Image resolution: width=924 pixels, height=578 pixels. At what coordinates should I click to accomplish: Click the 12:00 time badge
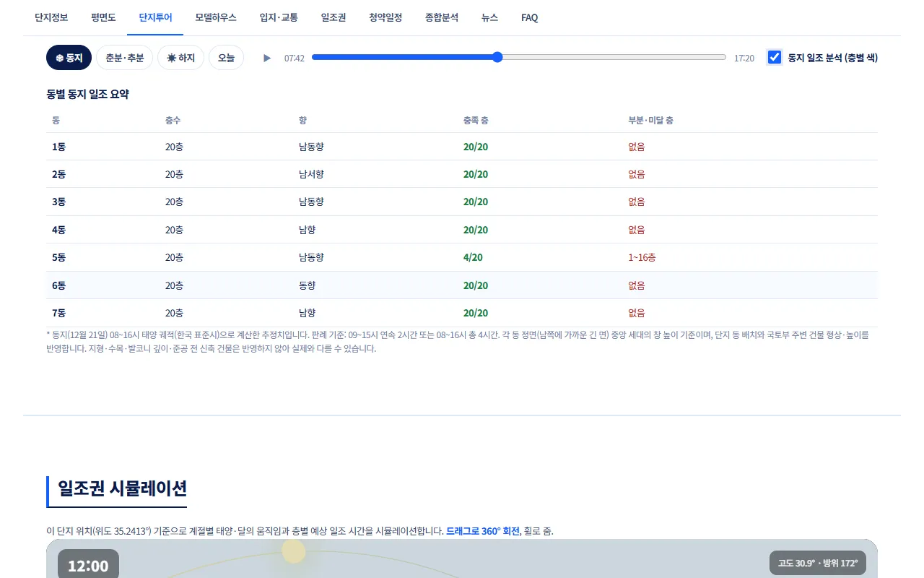click(x=88, y=565)
